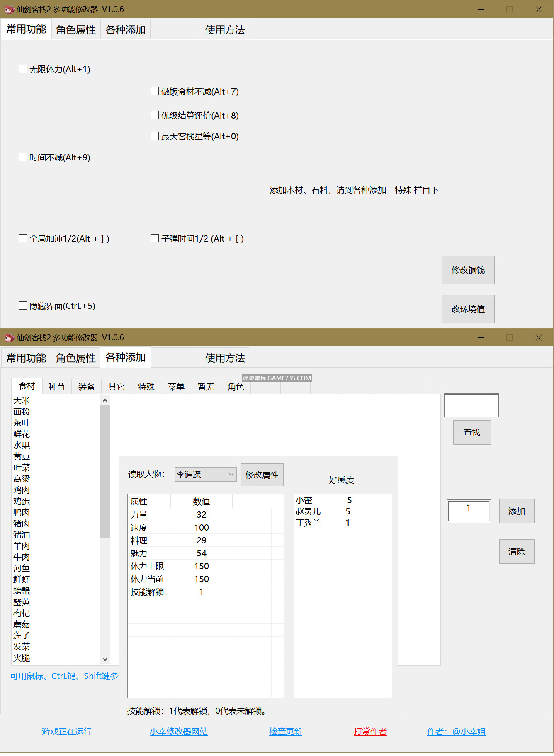Click the 魅力 value 54 cell
Viewport: 554px width, 756px height.
pos(202,553)
